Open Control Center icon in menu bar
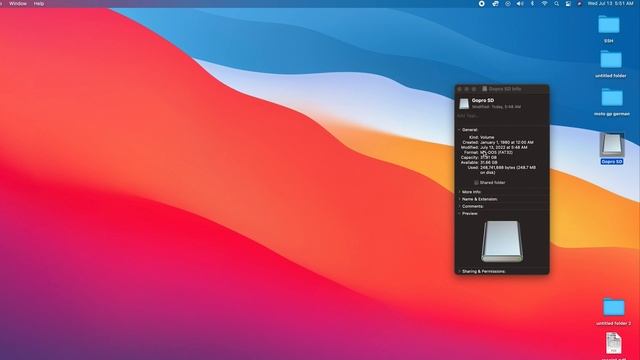The height and width of the screenshot is (360, 640). pos(568,4)
